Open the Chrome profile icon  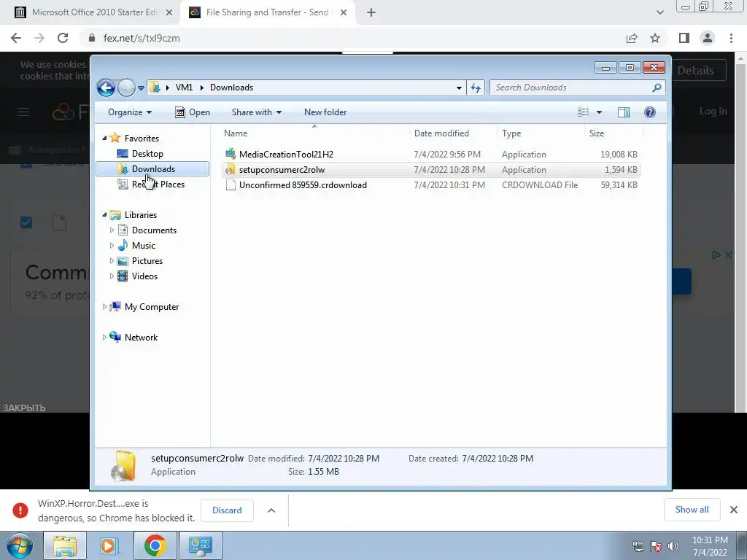(708, 38)
